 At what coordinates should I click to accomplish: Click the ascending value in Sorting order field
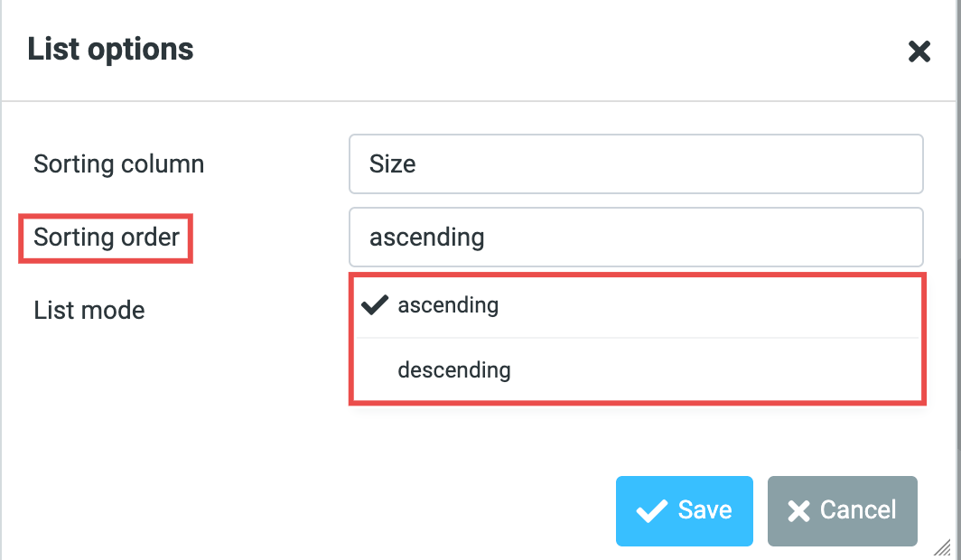[426, 238]
